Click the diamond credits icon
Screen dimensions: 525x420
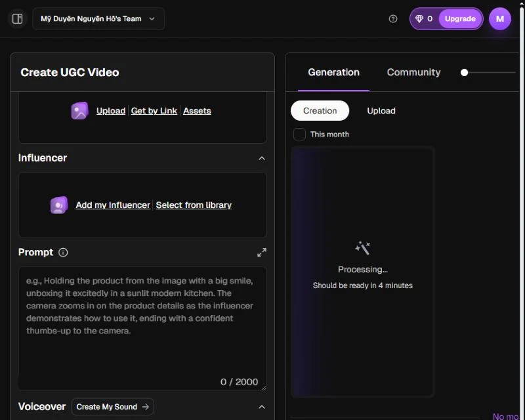pyautogui.click(x=419, y=19)
